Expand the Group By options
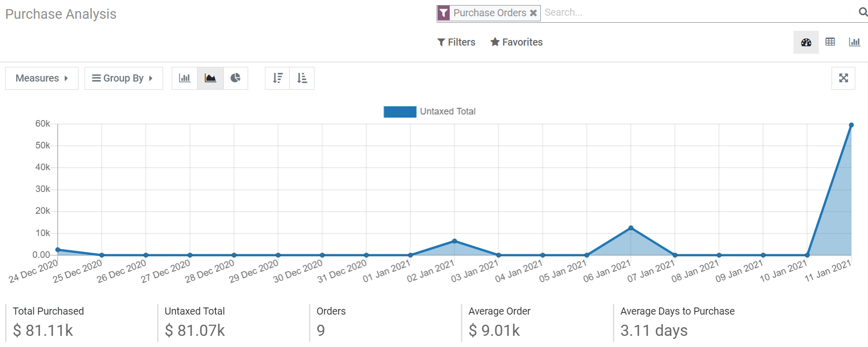The height and width of the screenshot is (347, 868). [x=124, y=78]
